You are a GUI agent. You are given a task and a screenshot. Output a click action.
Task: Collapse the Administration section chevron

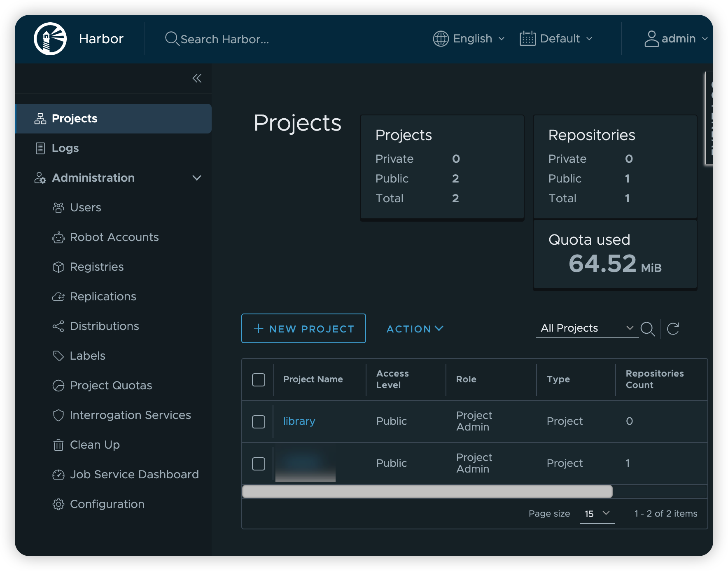click(197, 178)
